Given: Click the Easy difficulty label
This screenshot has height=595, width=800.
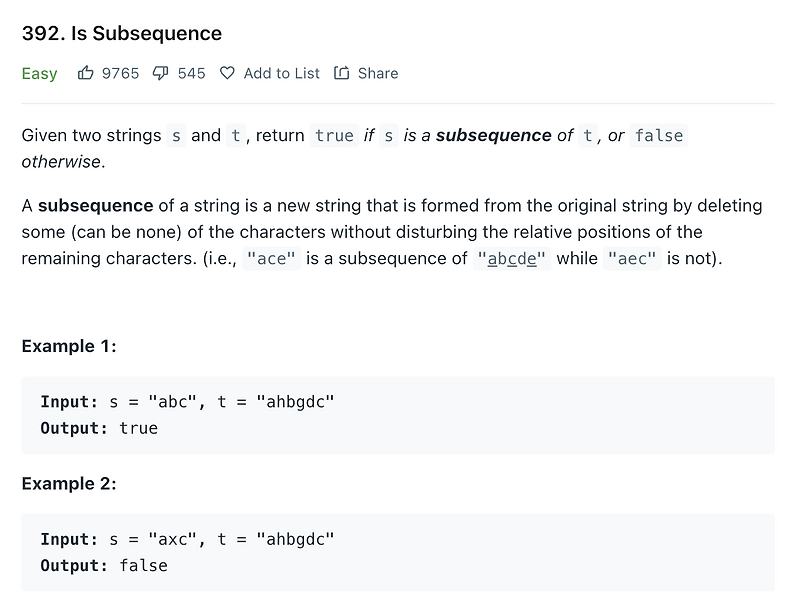Looking at the screenshot, I should click(x=39, y=73).
